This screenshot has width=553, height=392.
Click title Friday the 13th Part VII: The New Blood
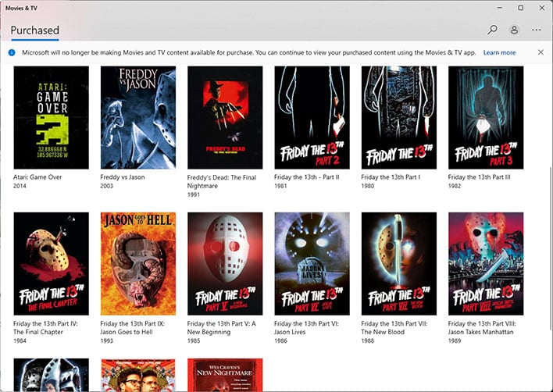394,327
